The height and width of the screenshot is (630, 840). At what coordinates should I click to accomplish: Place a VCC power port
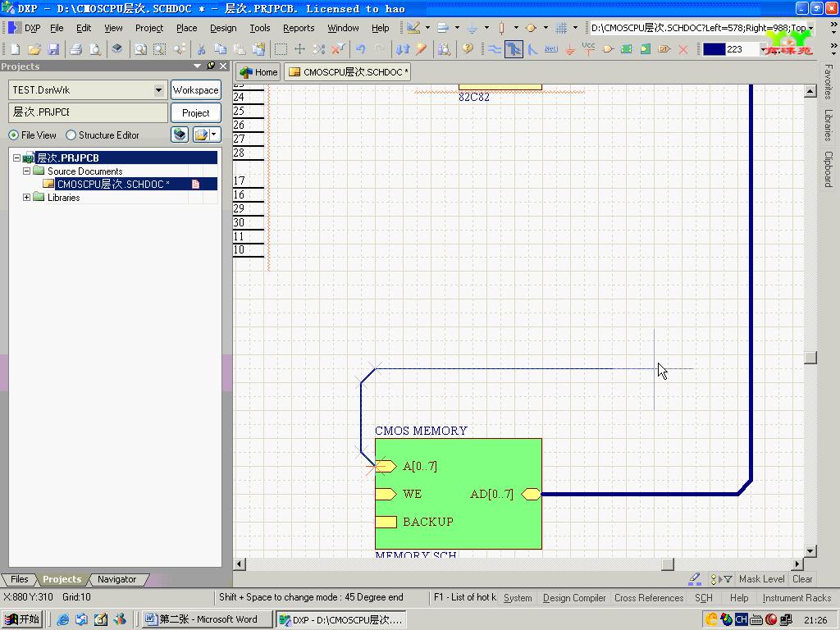pyautogui.click(x=588, y=49)
